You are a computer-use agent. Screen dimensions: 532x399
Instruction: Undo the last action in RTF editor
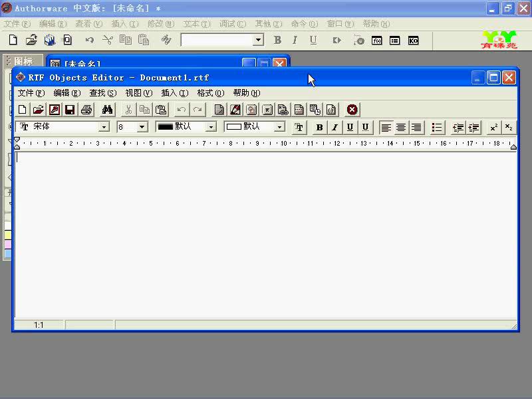coord(181,110)
